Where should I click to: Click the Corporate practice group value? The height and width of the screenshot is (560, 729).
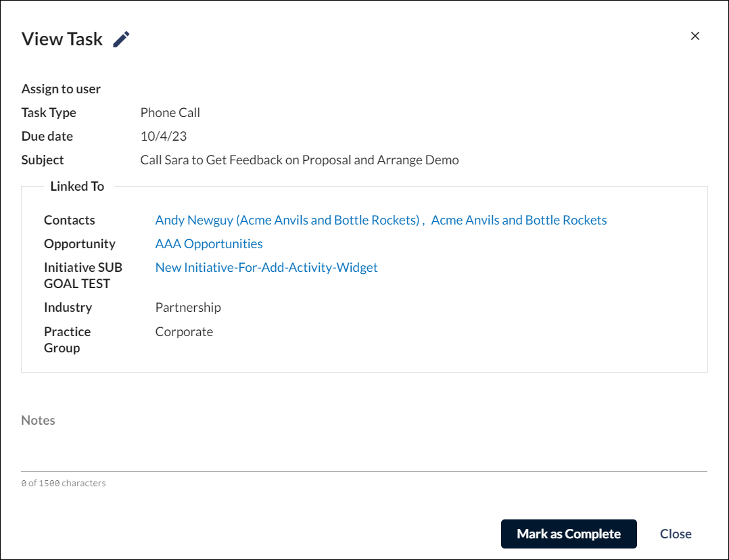click(x=184, y=331)
